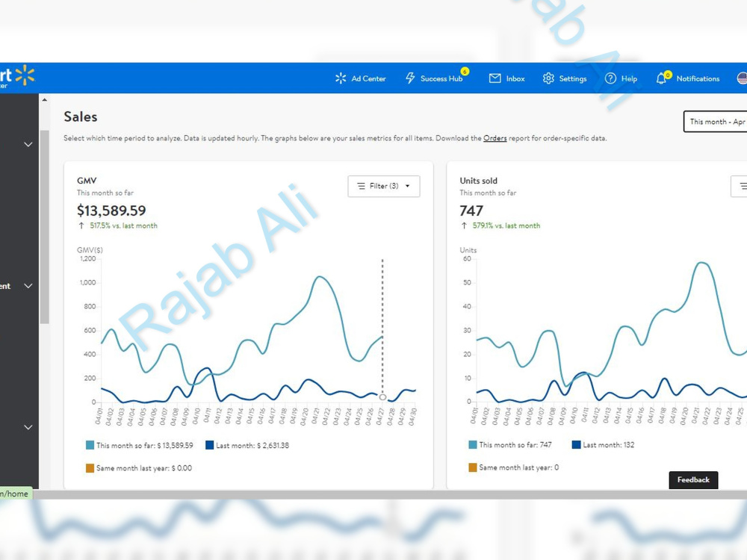Click the sidebar scrollbar up arrow
747x560 pixels.
click(44, 100)
